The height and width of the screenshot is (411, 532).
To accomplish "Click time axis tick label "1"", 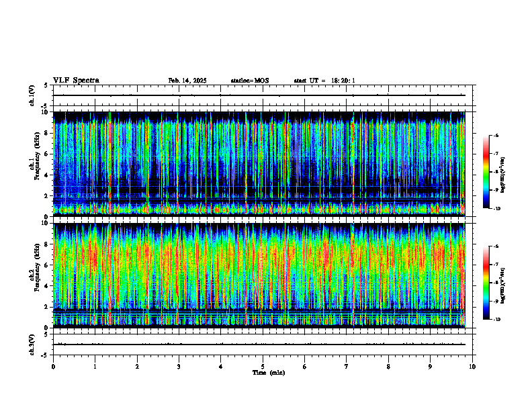I will pyautogui.click(x=95, y=367).
